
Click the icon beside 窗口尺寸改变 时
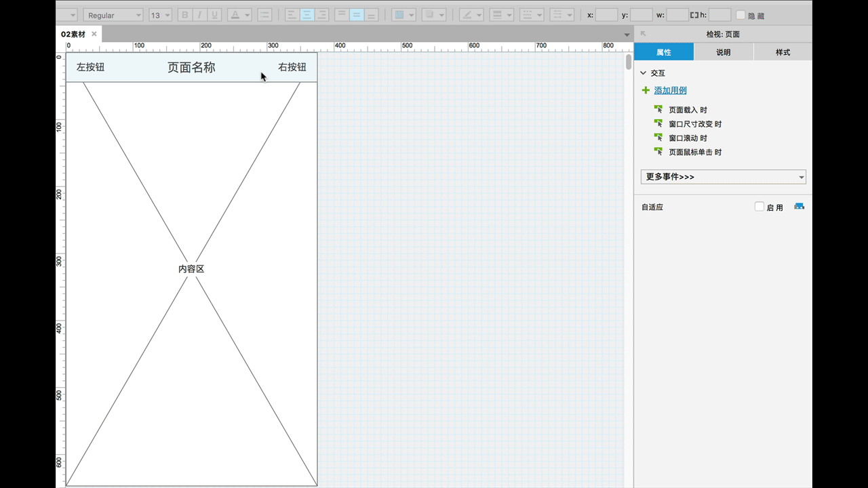(658, 123)
